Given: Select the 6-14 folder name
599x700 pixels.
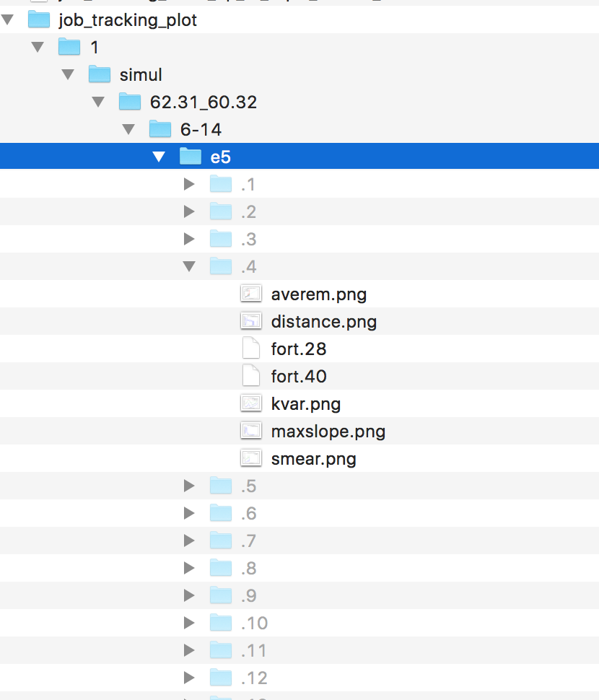Looking at the screenshot, I should pos(201,129).
